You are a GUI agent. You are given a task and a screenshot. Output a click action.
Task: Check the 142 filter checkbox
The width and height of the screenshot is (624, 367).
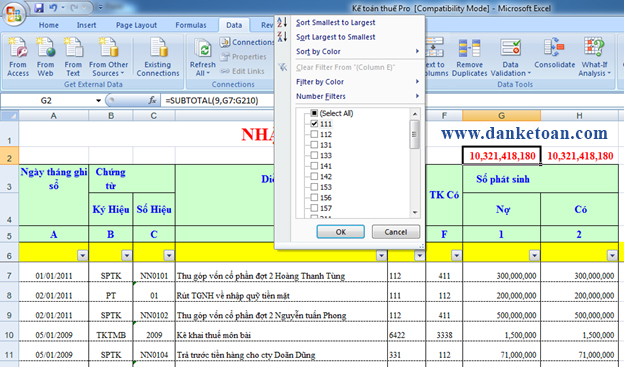(314, 176)
